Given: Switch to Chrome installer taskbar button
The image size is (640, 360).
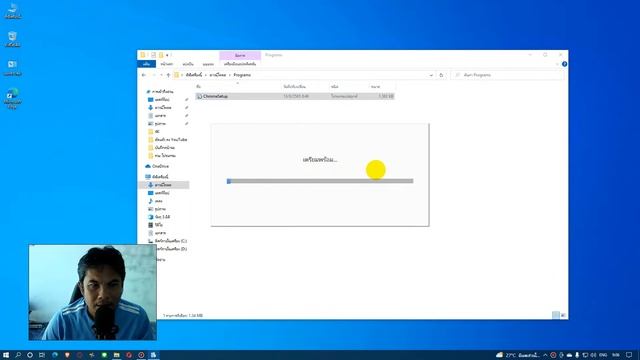Looking at the screenshot, I should point(153,355).
